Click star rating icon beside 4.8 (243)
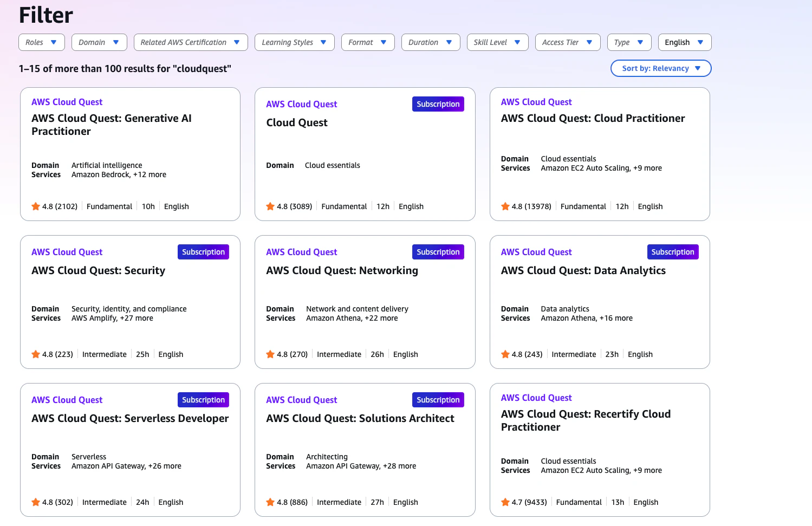 (505, 354)
